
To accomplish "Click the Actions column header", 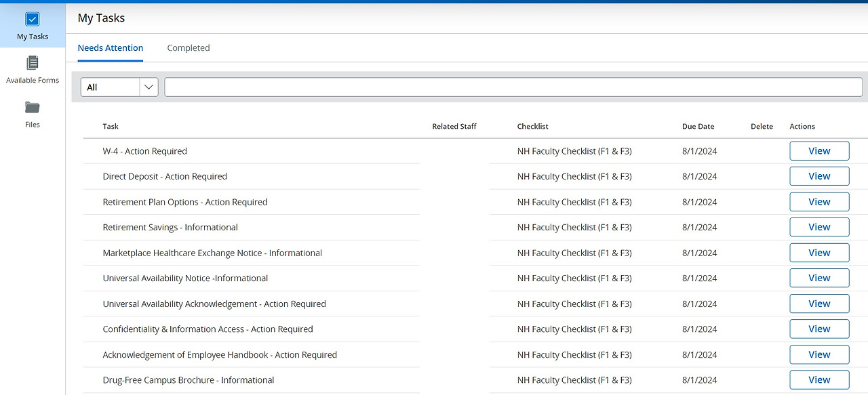I will pos(802,126).
